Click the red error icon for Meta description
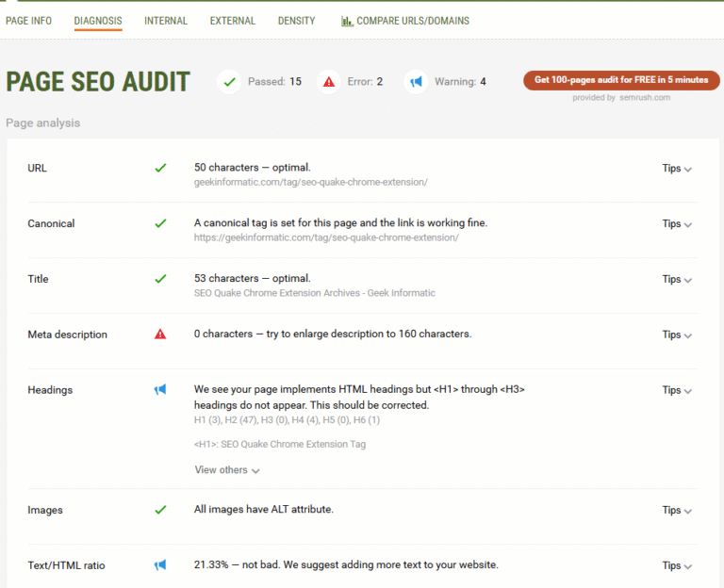The height and width of the screenshot is (588, 724). click(160, 335)
